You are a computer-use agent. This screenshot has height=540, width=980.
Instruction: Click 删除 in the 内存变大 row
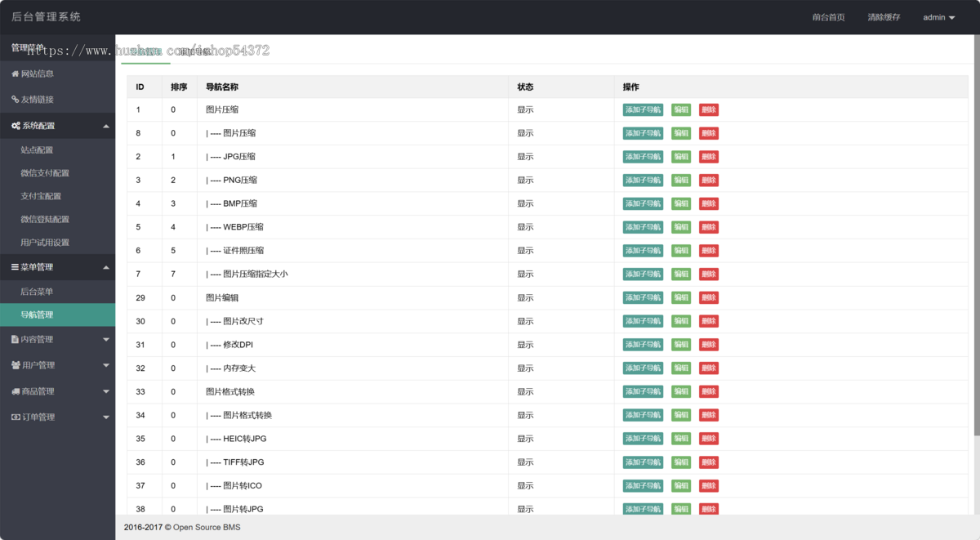[709, 368]
